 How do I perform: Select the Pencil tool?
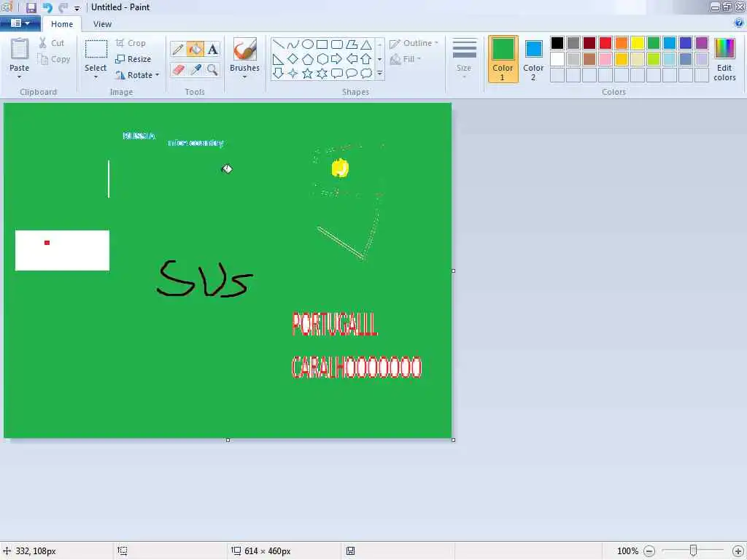178,49
